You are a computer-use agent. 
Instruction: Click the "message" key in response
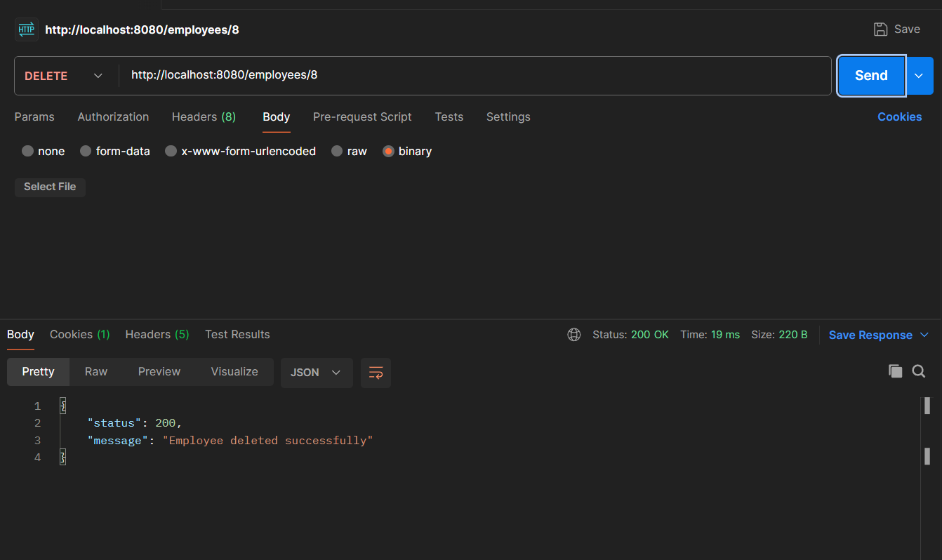tap(118, 441)
